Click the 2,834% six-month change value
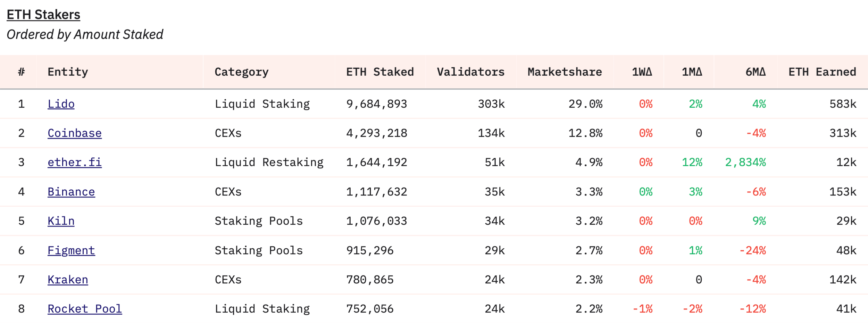 click(745, 162)
